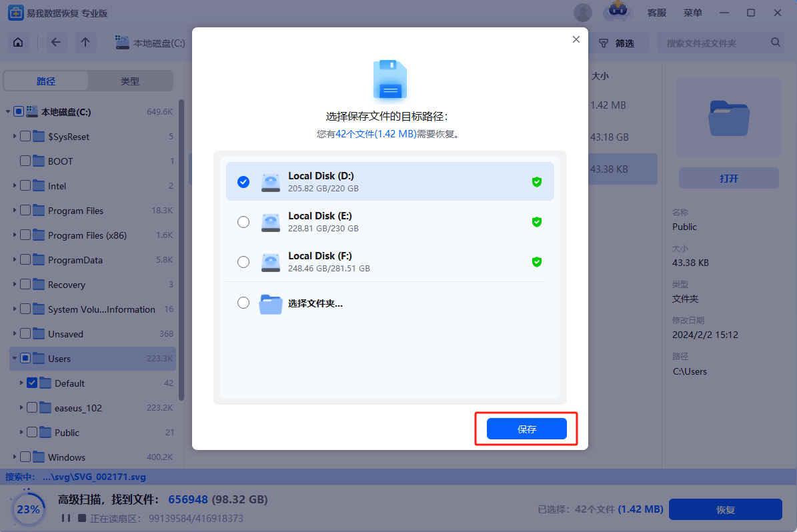Switch to the 类型 (Type) tab

(x=130, y=81)
